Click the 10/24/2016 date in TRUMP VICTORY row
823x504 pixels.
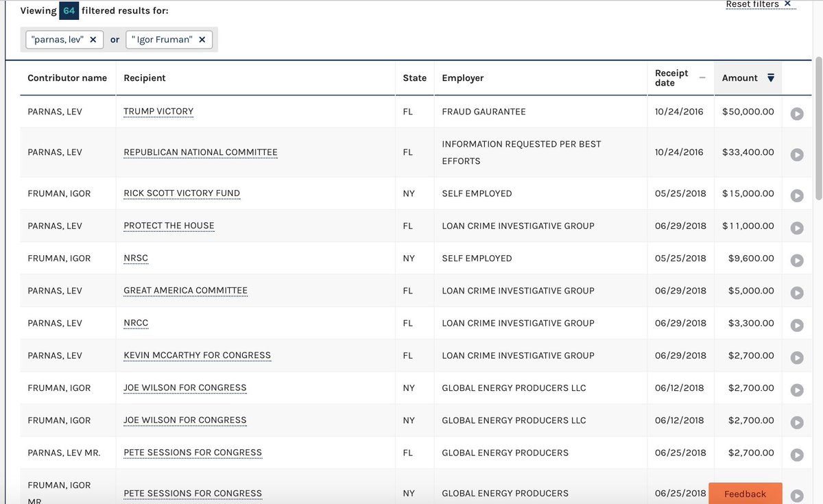679,111
